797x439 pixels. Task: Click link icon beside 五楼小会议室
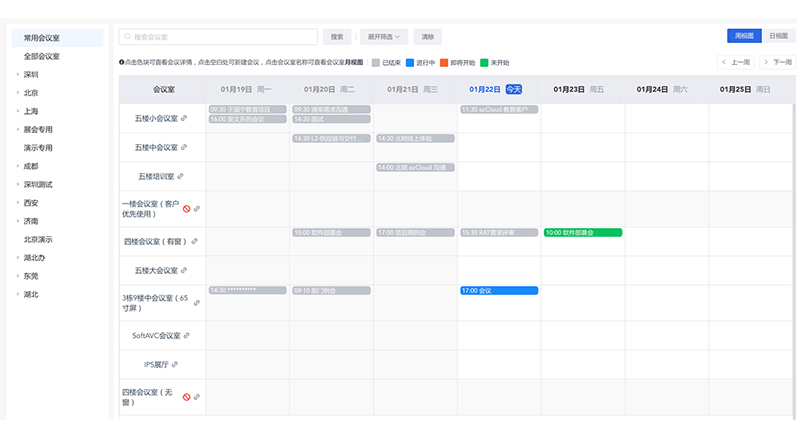pyautogui.click(x=184, y=118)
